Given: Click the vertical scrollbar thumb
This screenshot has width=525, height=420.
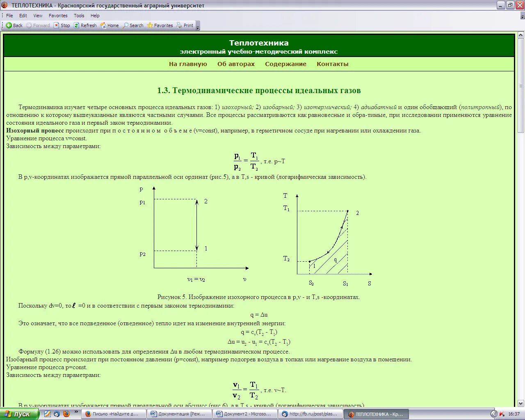Looking at the screenshot, I should click(x=521, y=86).
